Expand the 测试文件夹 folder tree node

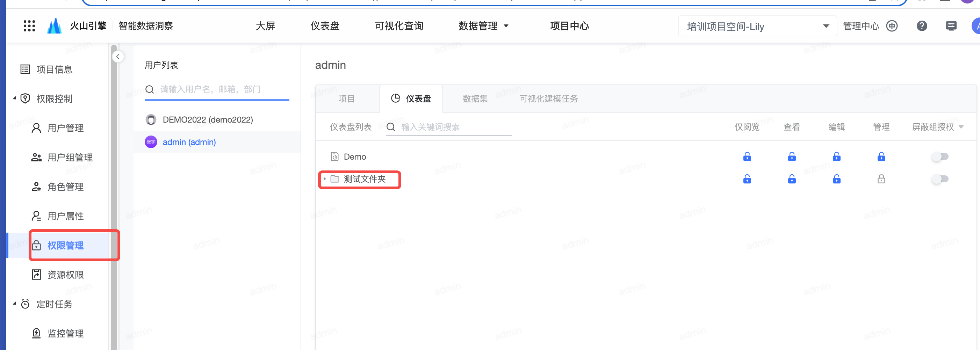[324, 179]
